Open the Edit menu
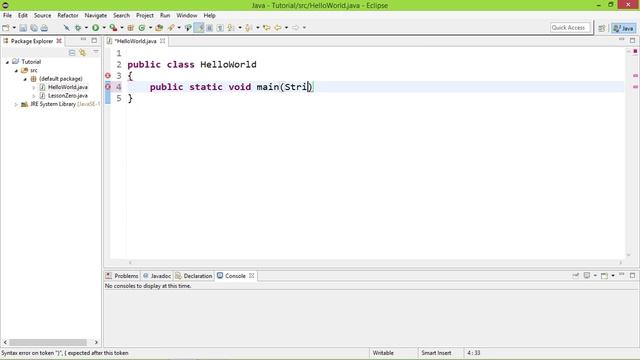The height and width of the screenshot is (360, 640). (22, 16)
